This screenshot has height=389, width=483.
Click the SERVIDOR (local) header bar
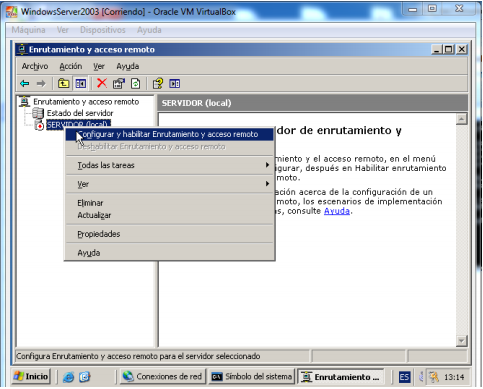click(312, 103)
